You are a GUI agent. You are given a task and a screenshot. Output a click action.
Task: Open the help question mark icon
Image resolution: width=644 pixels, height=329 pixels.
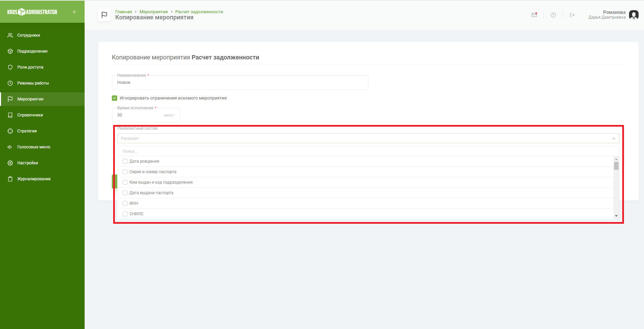553,15
